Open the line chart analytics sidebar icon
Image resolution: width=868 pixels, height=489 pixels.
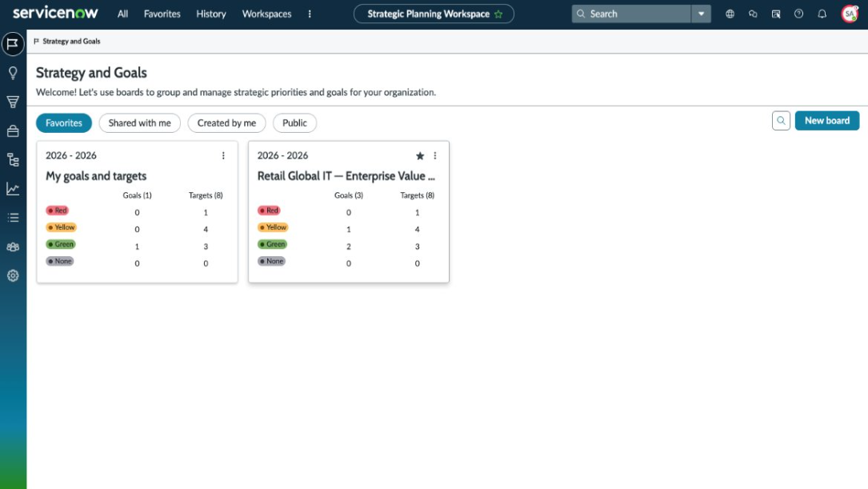coord(13,189)
